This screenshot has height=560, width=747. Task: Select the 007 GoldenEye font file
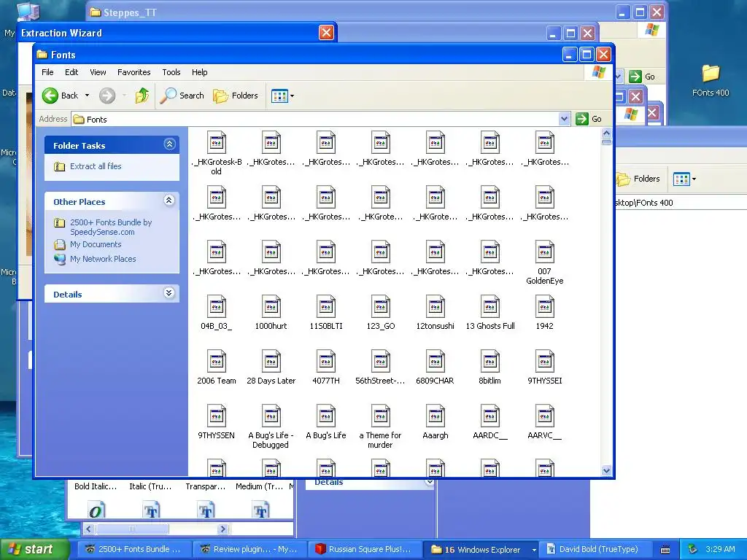[544, 262]
